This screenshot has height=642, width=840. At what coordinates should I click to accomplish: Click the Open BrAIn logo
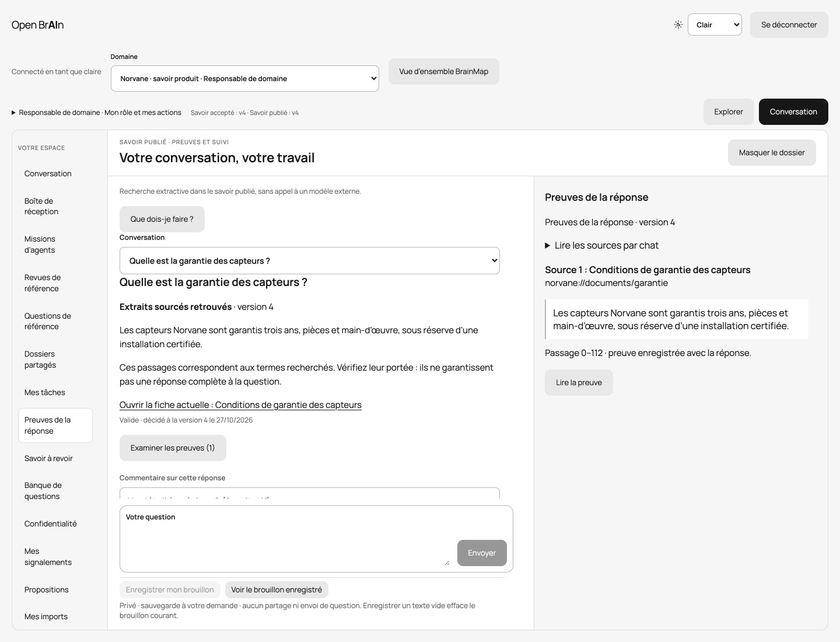[37, 25]
